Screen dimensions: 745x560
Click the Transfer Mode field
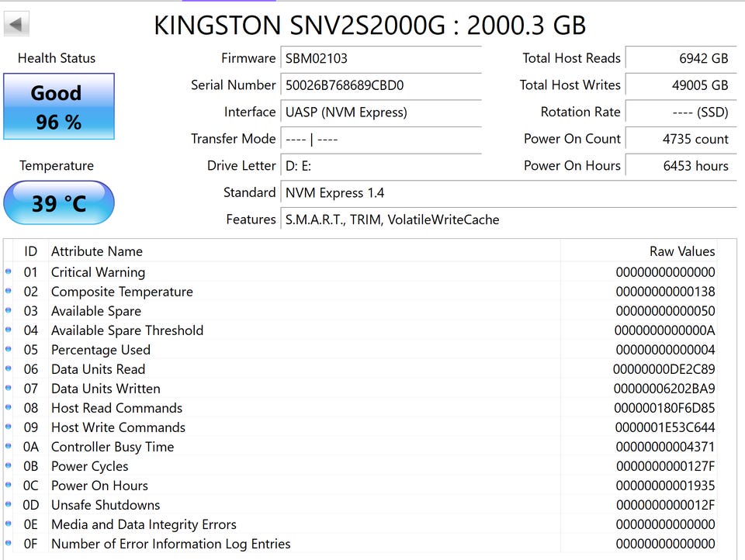pyautogui.click(x=381, y=139)
